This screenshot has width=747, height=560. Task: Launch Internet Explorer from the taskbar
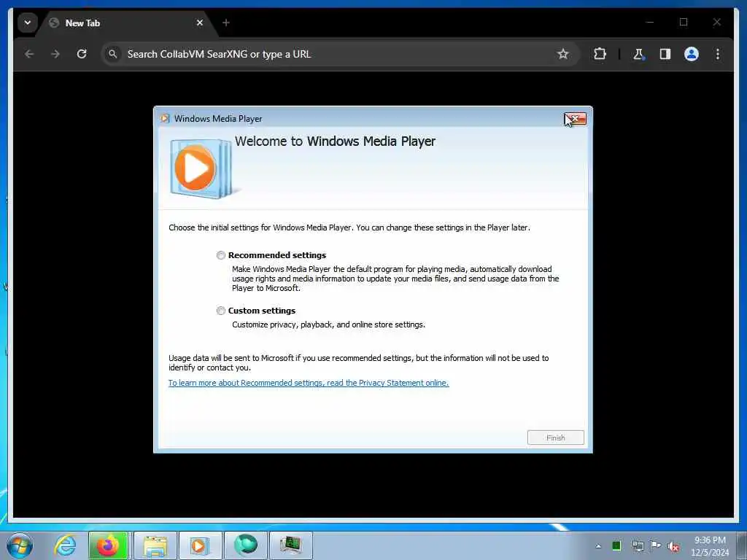coord(65,545)
